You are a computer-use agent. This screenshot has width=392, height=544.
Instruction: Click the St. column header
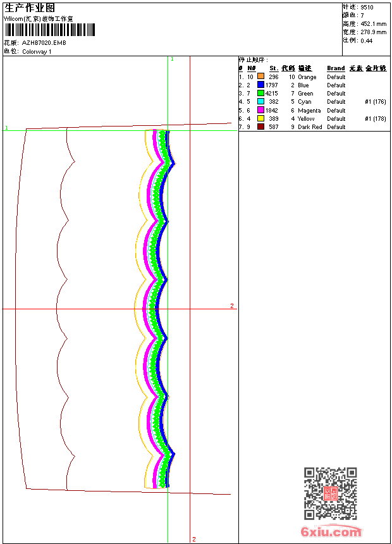273,68
